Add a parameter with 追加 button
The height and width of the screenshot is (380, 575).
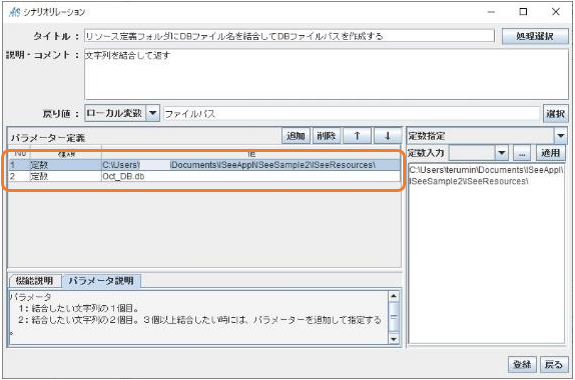[296, 136]
